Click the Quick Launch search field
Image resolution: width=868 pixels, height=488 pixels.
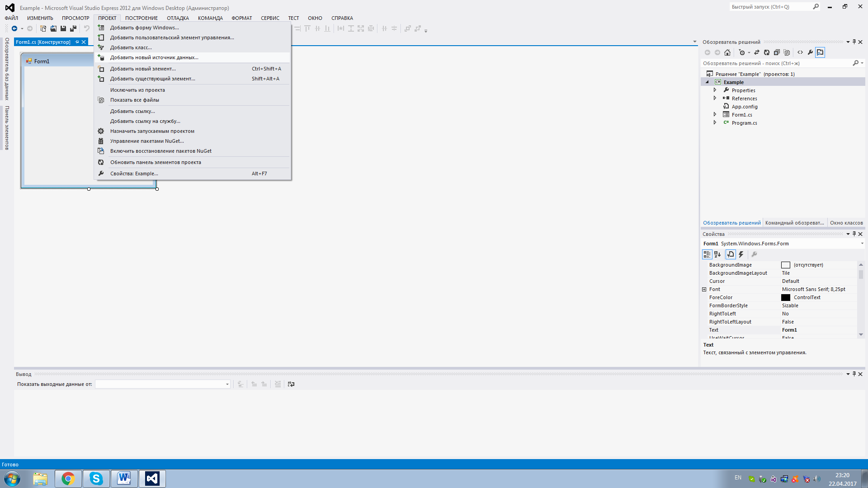[x=770, y=7]
